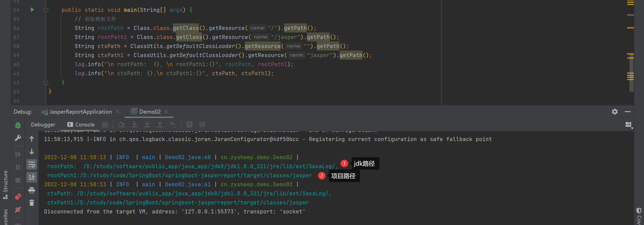Screen dimensions: 644x225
Task: Open the Structure side tool window
Action: coord(5,185)
